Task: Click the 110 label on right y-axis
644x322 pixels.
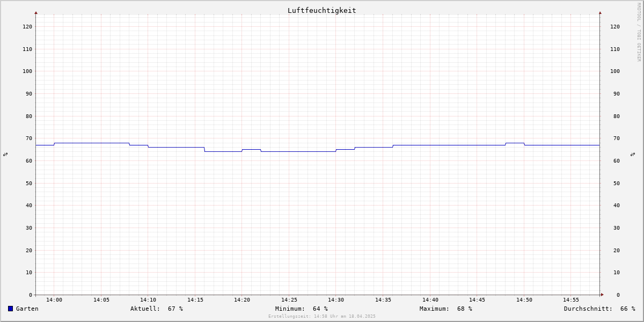Action: click(615, 49)
